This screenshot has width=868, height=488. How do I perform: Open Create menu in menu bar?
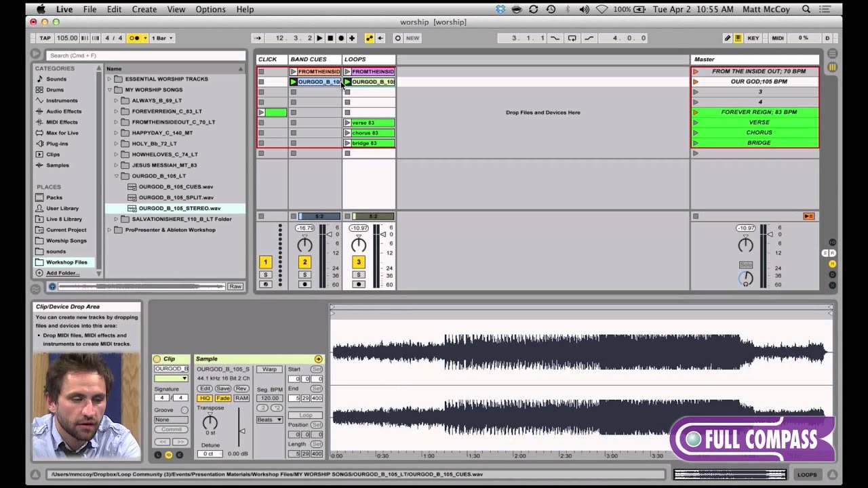click(144, 9)
